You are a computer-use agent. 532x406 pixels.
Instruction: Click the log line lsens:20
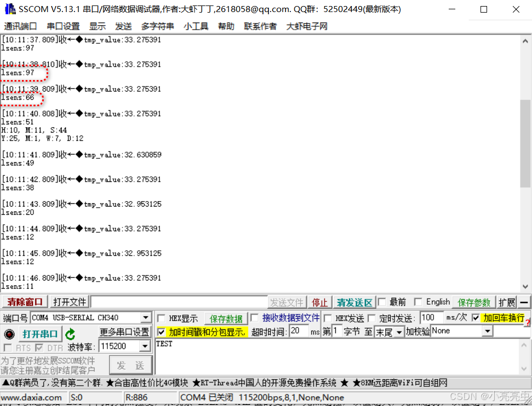pos(18,213)
